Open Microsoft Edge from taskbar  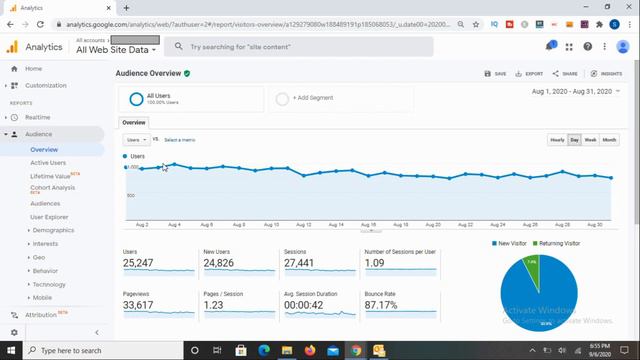264,350
